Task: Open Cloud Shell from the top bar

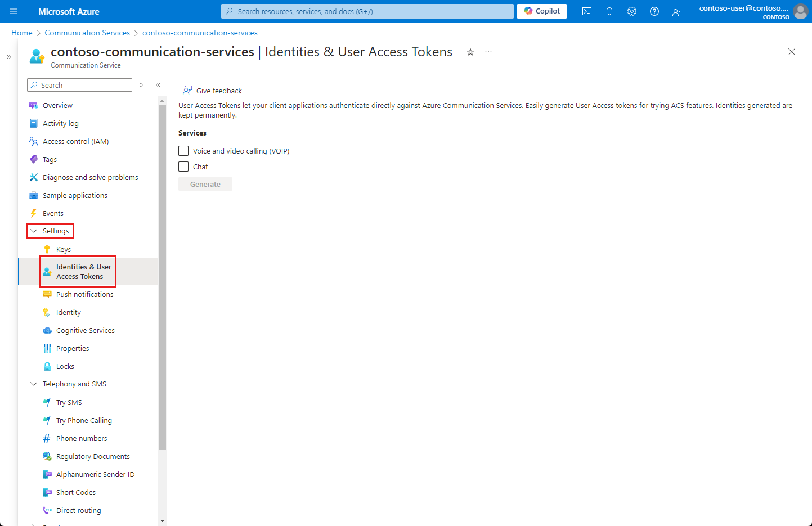Action: coord(587,11)
